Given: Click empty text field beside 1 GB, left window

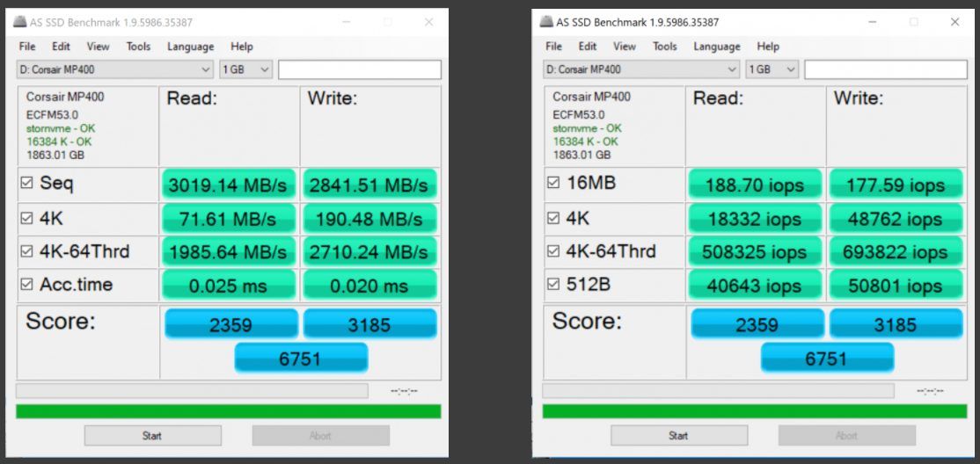Looking at the screenshot, I should (x=360, y=69).
